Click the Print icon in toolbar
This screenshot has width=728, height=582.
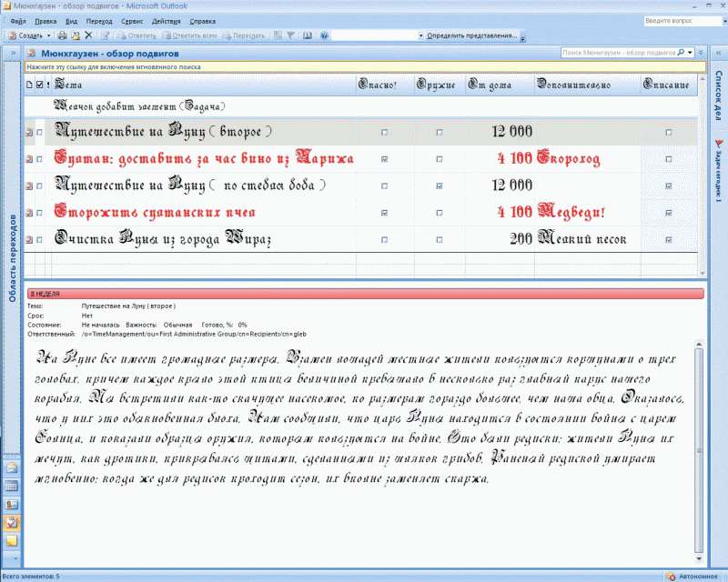[62, 35]
